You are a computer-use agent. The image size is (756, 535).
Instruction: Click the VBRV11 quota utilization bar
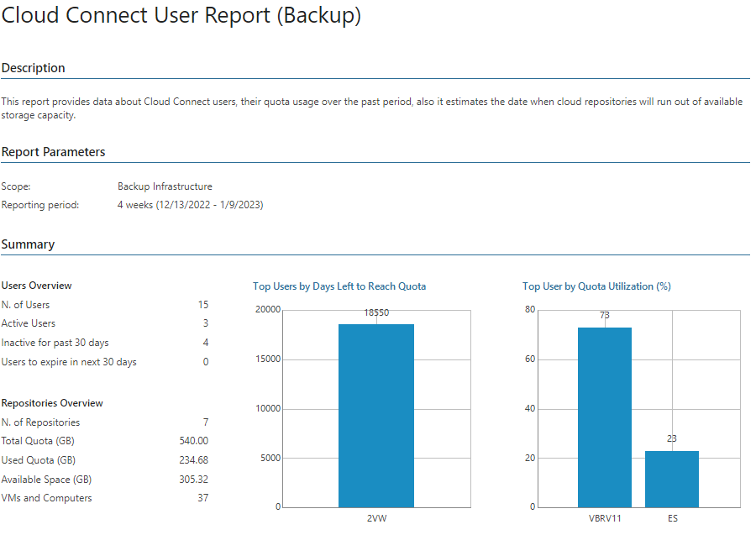(605, 417)
